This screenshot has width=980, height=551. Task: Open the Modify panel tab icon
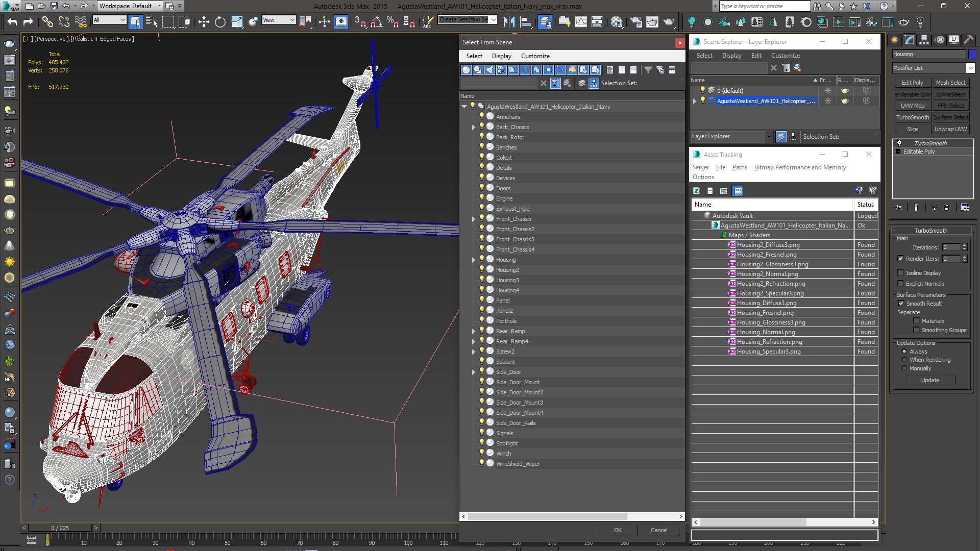909,40
